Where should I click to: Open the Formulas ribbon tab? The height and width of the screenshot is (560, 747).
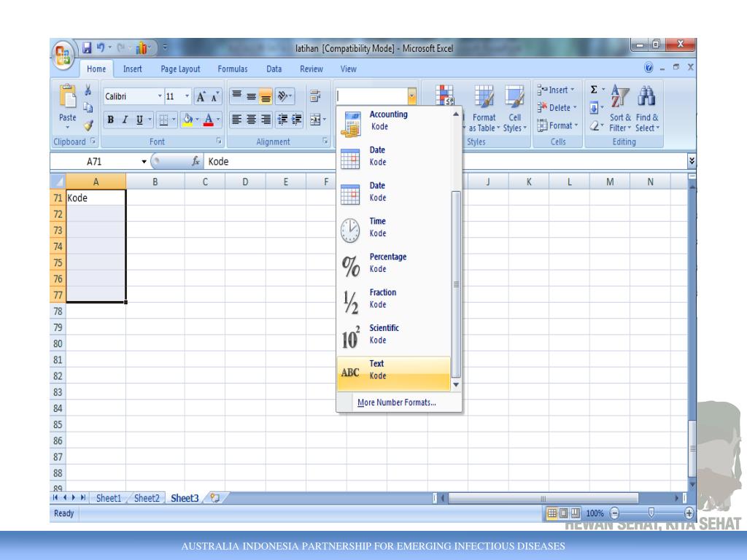233,69
